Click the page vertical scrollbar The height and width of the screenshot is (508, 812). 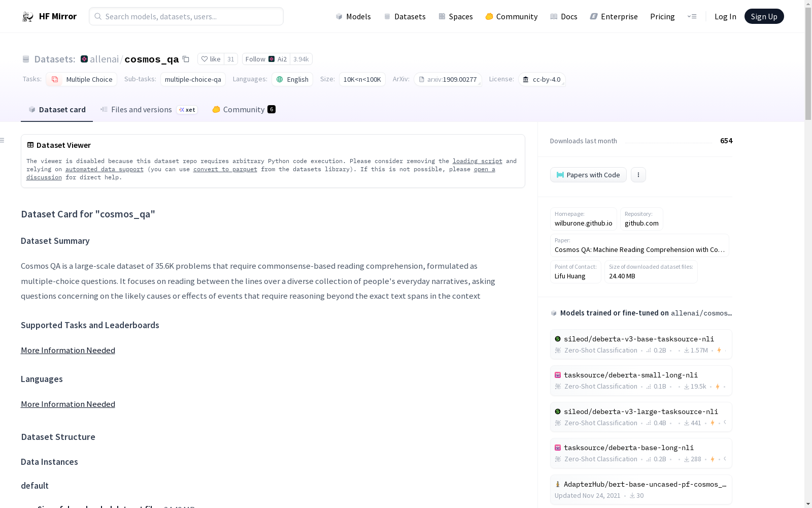click(x=808, y=65)
